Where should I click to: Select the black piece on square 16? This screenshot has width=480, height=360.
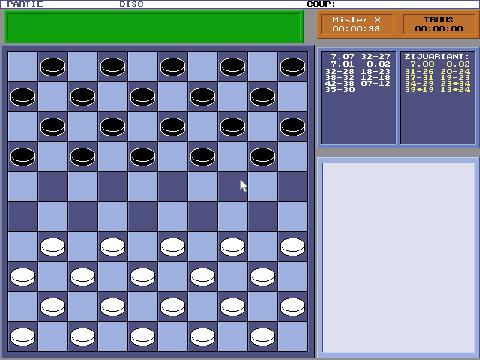tap(22, 157)
